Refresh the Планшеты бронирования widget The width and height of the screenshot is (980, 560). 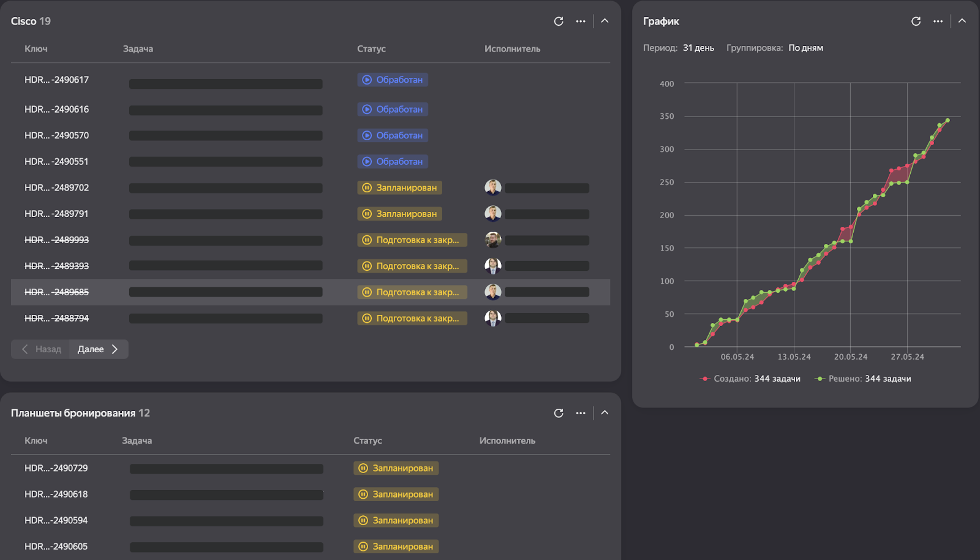tap(559, 413)
